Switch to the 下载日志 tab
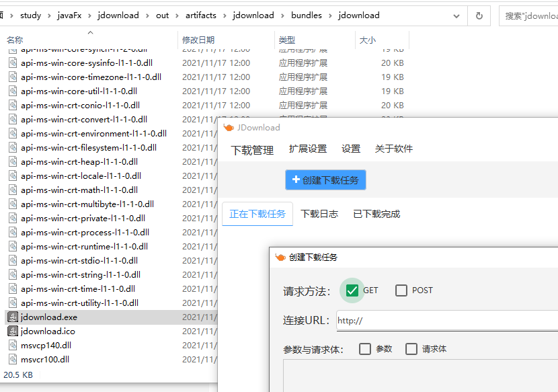This screenshot has width=558, height=392. point(319,214)
